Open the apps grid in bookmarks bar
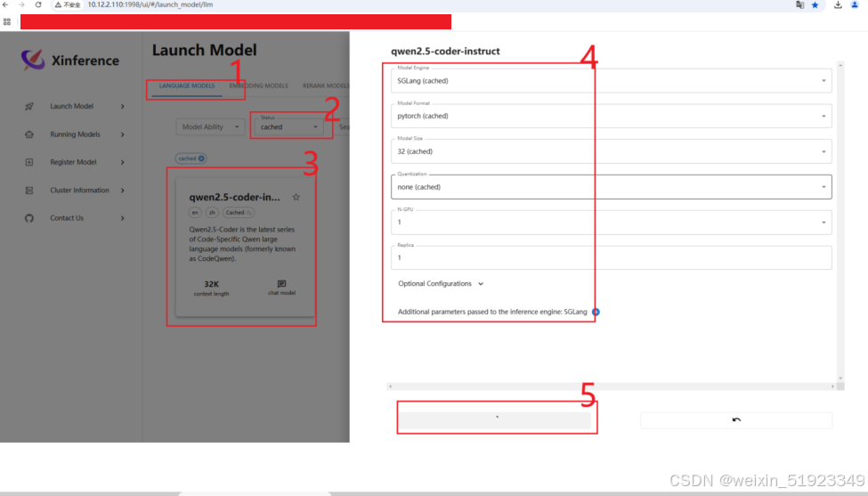Image resolution: width=868 pixels, height=496 pixels. pos(7,22)
